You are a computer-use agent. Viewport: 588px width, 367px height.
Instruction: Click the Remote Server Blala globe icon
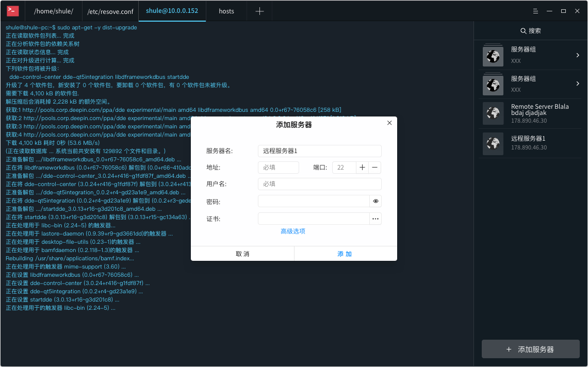point(493,114)
